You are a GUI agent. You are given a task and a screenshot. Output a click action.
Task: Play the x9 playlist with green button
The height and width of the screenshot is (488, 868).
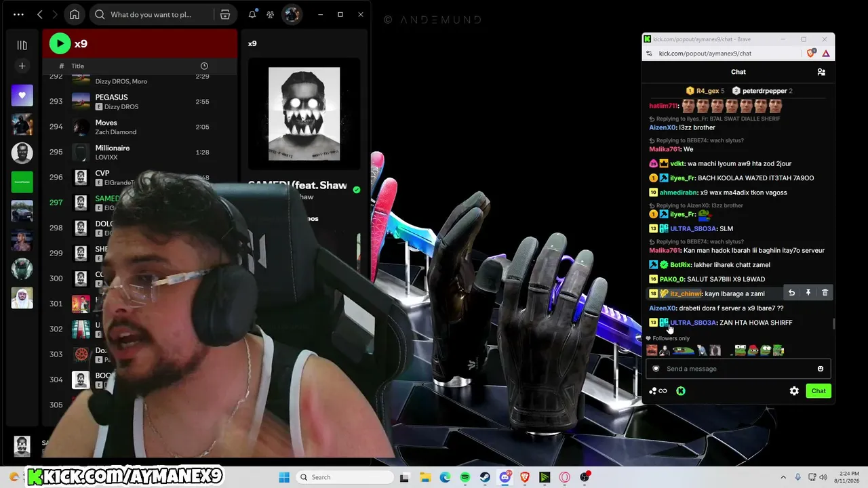coord(60,43)
